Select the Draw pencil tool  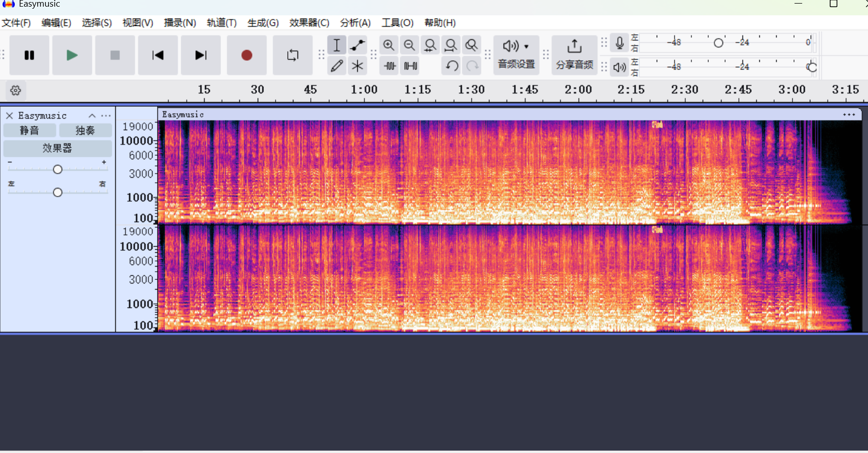pyautogui.click(x=337, y=66)
